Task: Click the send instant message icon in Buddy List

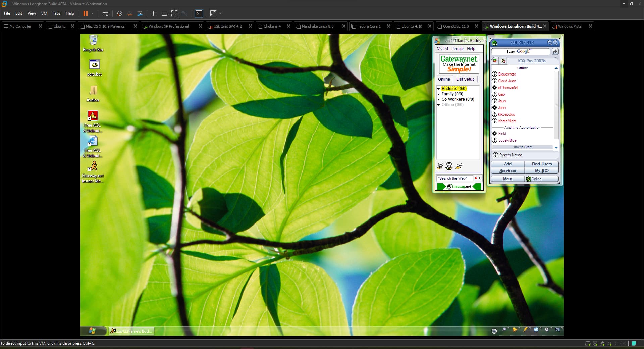Action: coord(440,166)
